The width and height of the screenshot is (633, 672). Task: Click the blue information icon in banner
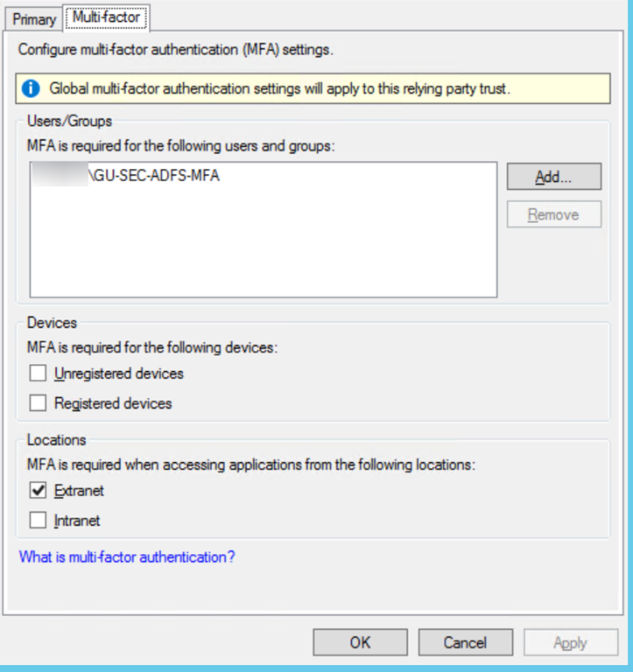click(32, 88)
